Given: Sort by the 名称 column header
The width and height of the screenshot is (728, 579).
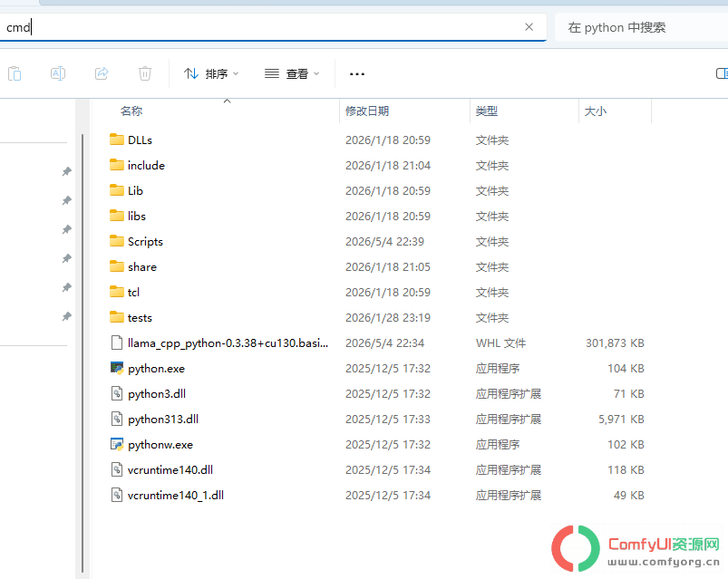Looking at the screenshot, I should click(131, 111).
